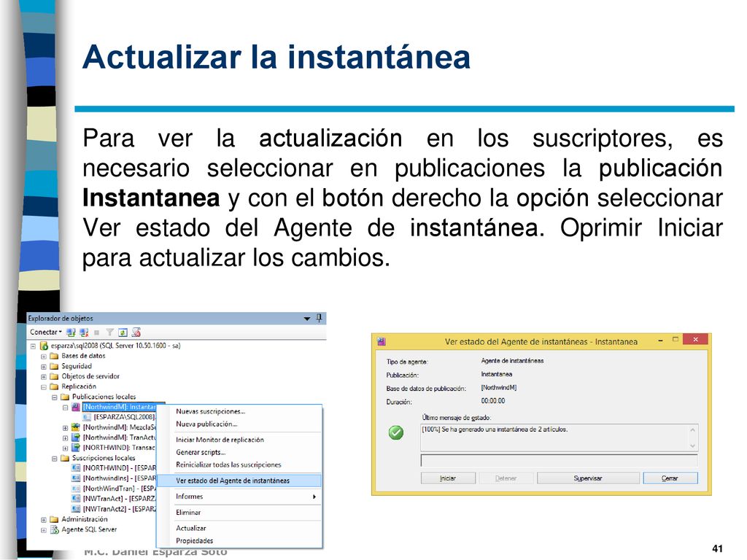Collapse the Replicación node
This screenshot has height=560, width=747.
43,387
